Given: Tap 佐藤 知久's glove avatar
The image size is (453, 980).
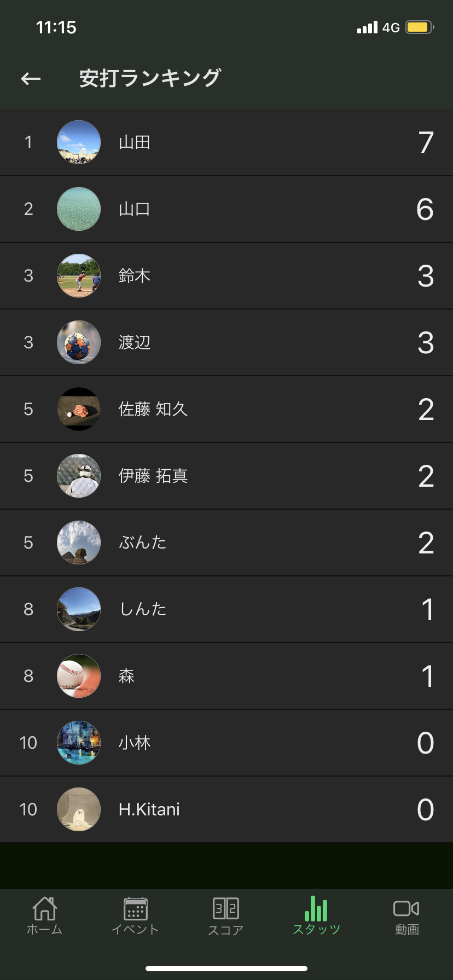Looking at the screenshot, I should coord(79,409).
